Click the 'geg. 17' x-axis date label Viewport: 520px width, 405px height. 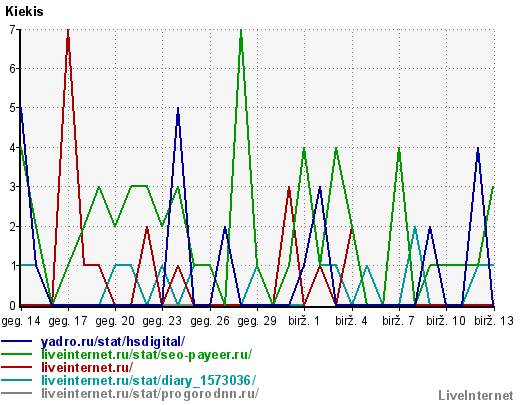click(68, 321)
